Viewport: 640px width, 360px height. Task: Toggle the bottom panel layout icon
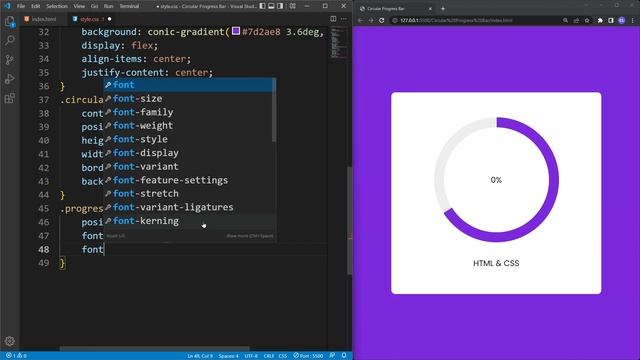pos(271,6)
